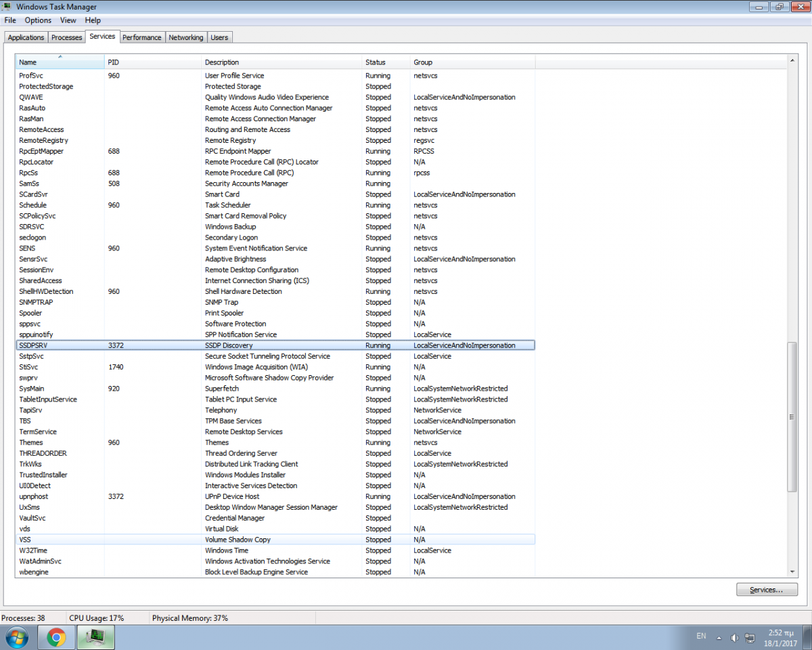Select the RasAuto service row

click(x=275, y=108)
